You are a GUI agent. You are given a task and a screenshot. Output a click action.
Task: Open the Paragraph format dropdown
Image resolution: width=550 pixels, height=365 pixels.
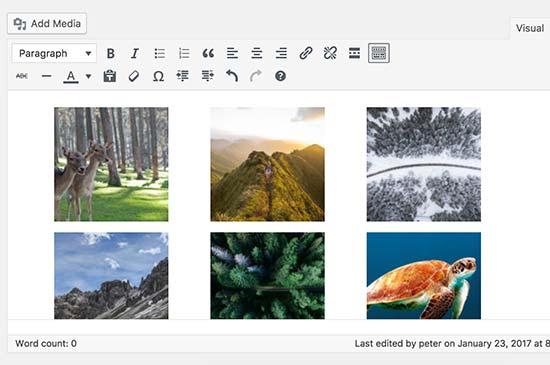pos(54,53)
